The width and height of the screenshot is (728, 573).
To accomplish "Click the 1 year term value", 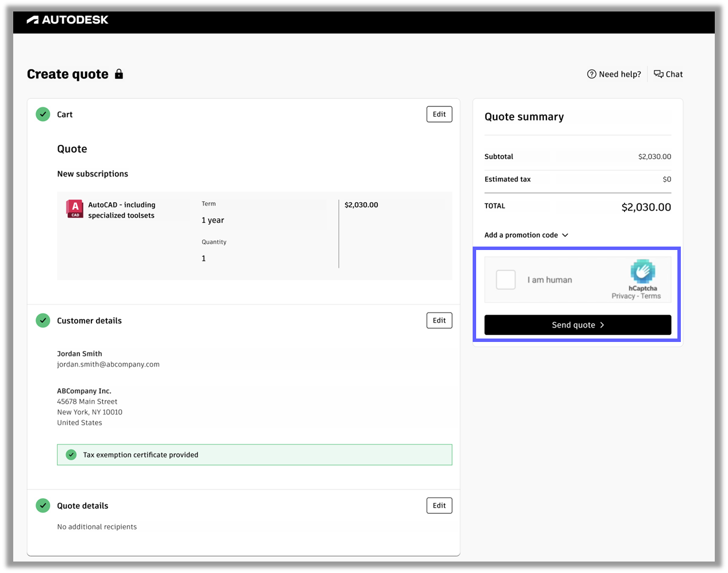I will [213, 220].
